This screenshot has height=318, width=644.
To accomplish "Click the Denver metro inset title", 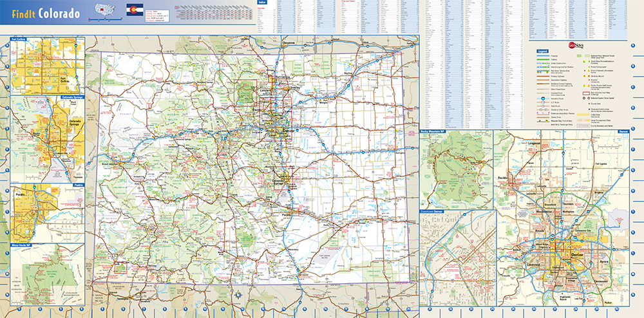I will coord(623,131).
